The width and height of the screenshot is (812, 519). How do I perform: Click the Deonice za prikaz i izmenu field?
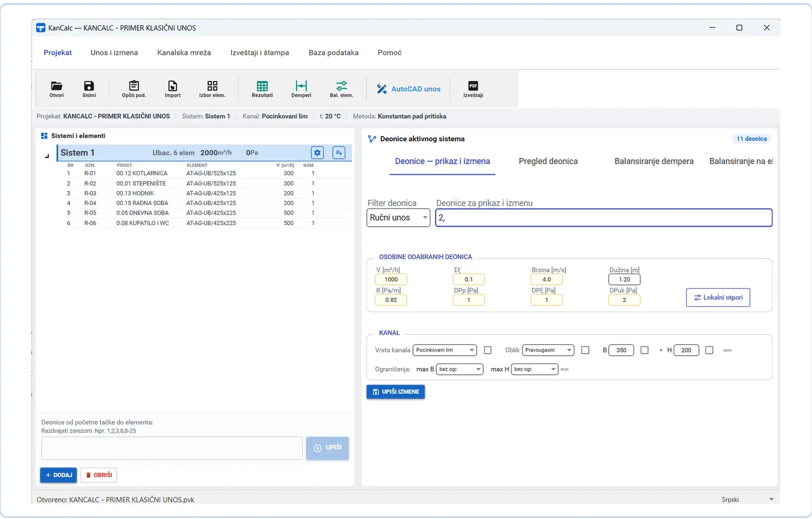(604, 218)
